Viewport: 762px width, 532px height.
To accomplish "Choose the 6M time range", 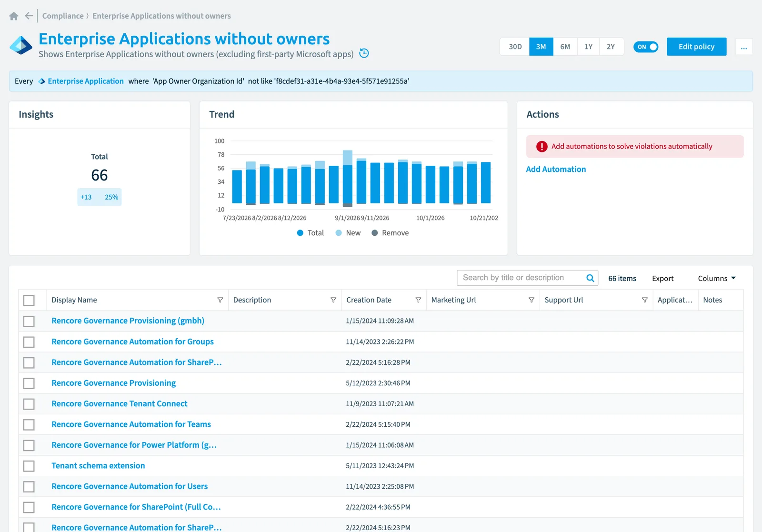I will click(x=565, y=47).
